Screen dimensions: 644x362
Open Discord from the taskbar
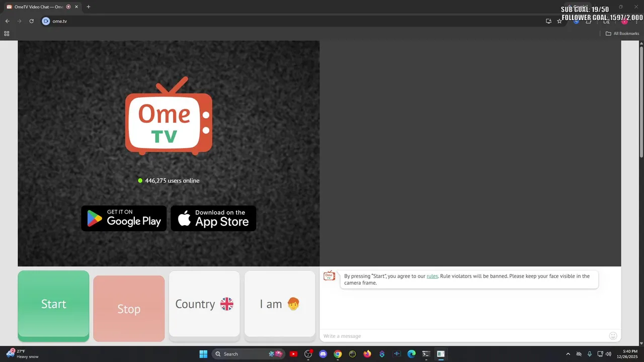[x=323, y=354]
